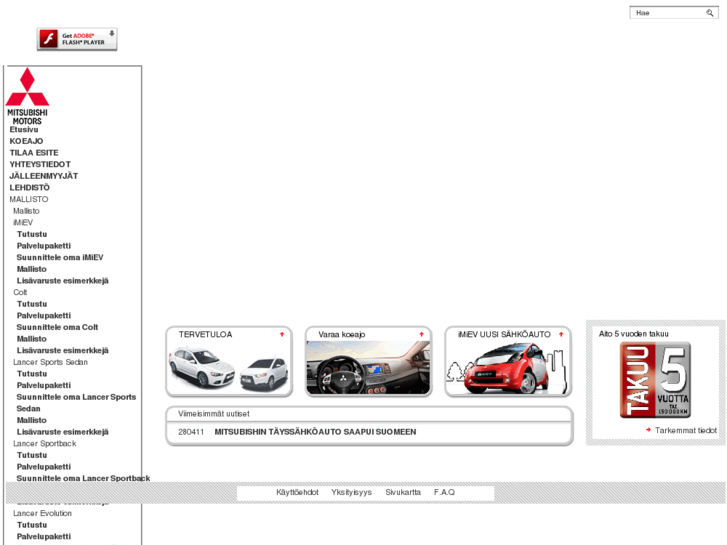
Task: Click the Viimeisimmät uutiset heading
Action: tap(214, 414)
